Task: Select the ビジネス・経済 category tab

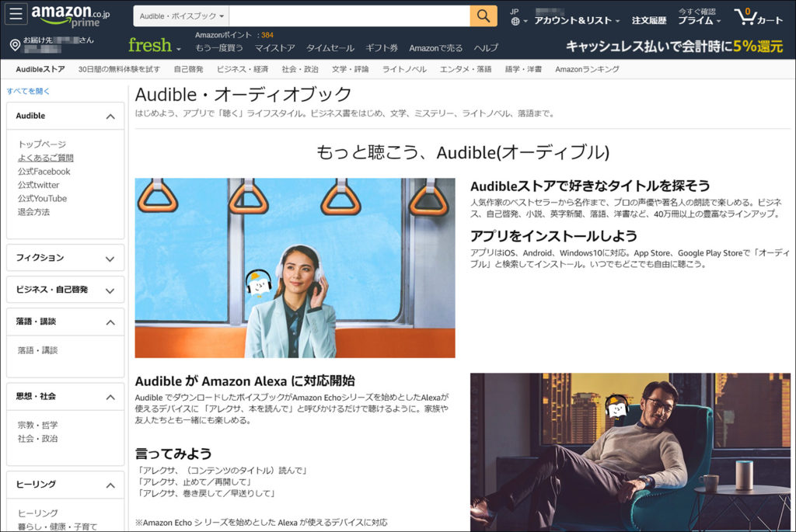Action: [x=243, y=69]
